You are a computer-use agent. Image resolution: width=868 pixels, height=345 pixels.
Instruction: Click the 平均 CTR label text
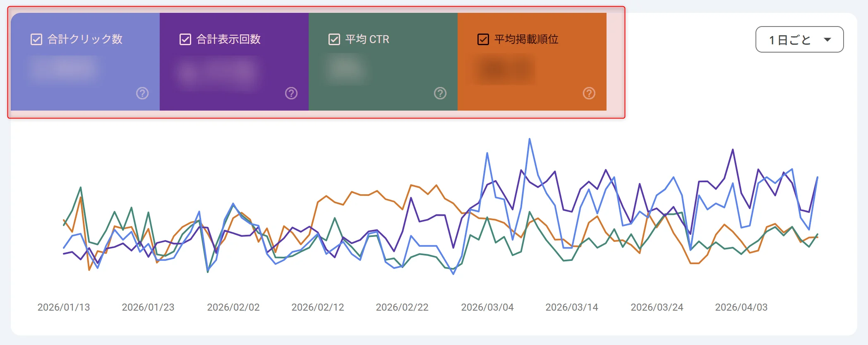[367, 39]
